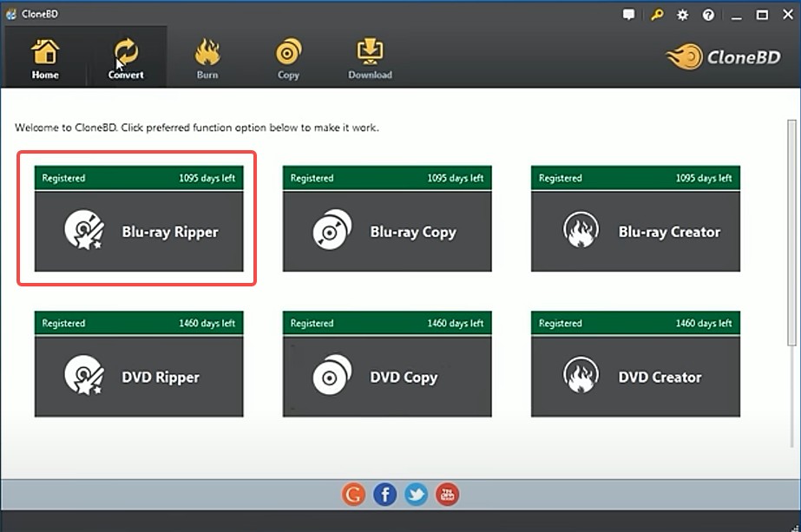Select the DVD Creator tile
Image resolution: width=801 pixels, height=532 pixels.
635,376
